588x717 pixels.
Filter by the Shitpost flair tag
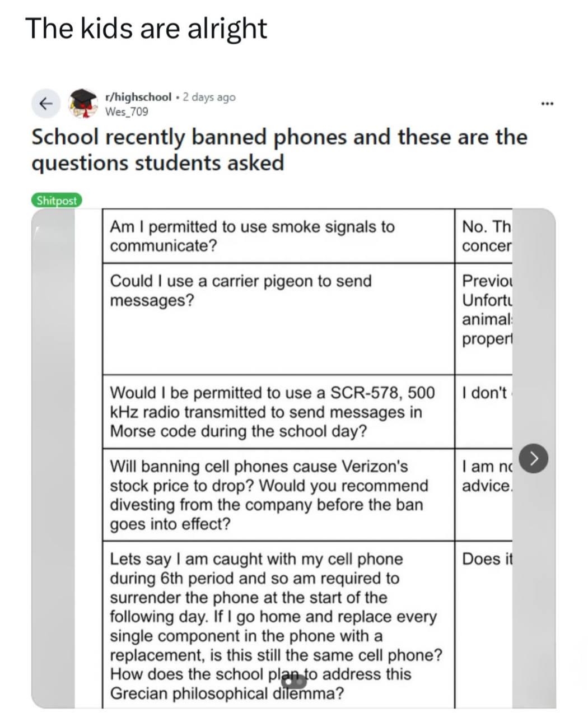pyautogui.click(x=57, y=200)
